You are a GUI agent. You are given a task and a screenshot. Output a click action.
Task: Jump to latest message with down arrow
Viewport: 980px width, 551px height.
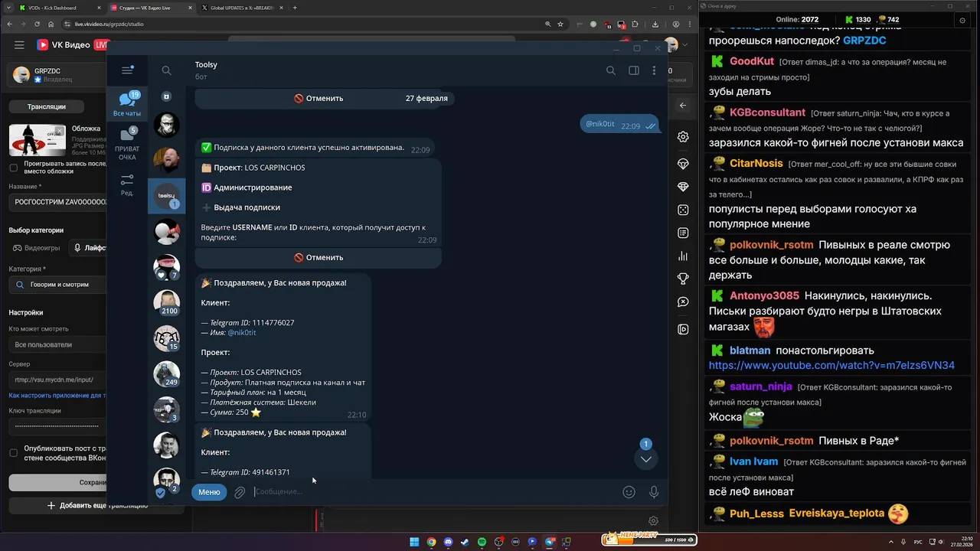click(646, 459)
